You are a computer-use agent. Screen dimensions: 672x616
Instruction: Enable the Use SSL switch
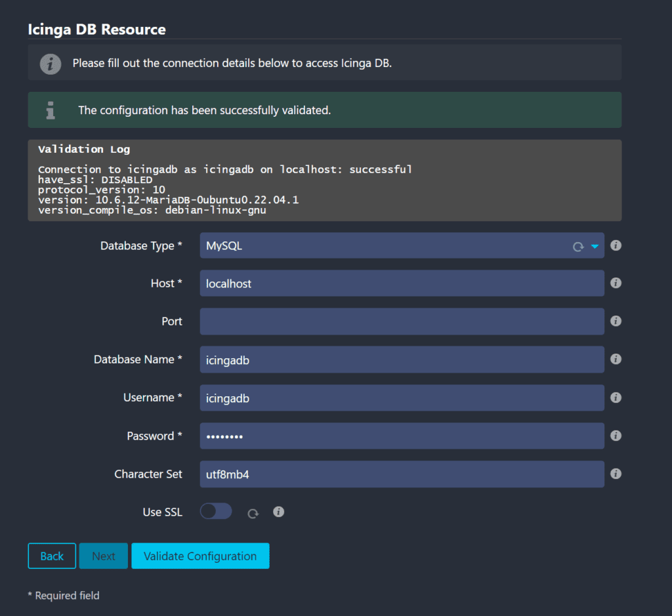[x=216, y=512]
